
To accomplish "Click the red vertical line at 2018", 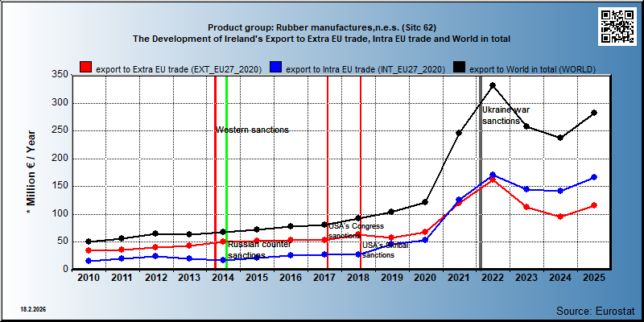I will 361,172.
